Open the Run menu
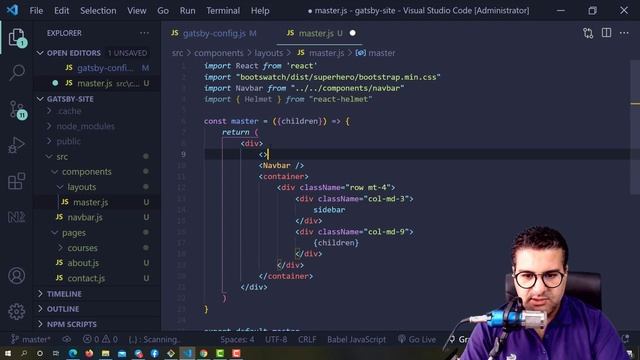The image size is (640, 360). [187, 11]
